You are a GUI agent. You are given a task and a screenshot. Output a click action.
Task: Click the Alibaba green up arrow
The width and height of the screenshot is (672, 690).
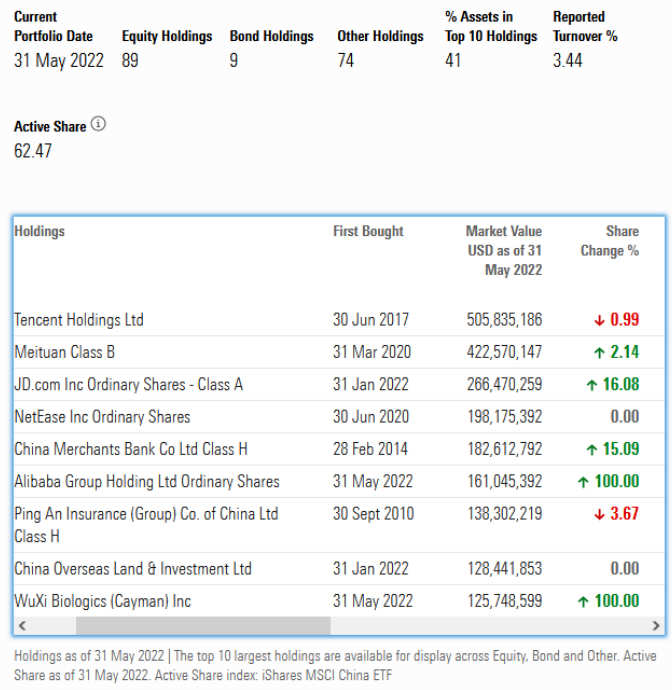[x=583, y=482]
